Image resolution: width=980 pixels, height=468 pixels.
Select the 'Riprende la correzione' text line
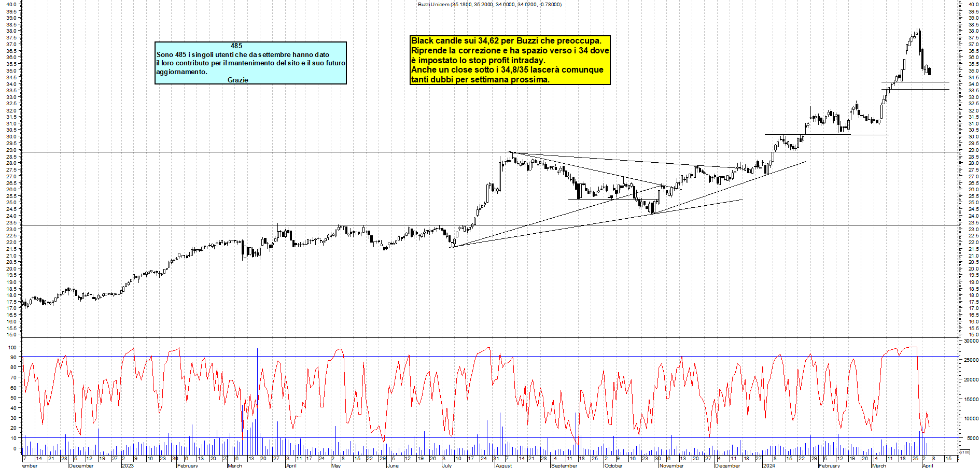tap(510, 50)
